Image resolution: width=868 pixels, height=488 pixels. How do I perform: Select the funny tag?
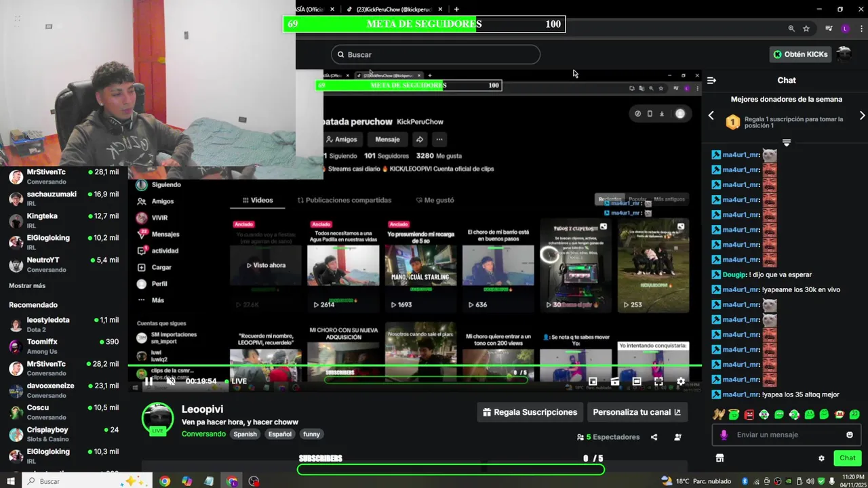pos(311,434)
